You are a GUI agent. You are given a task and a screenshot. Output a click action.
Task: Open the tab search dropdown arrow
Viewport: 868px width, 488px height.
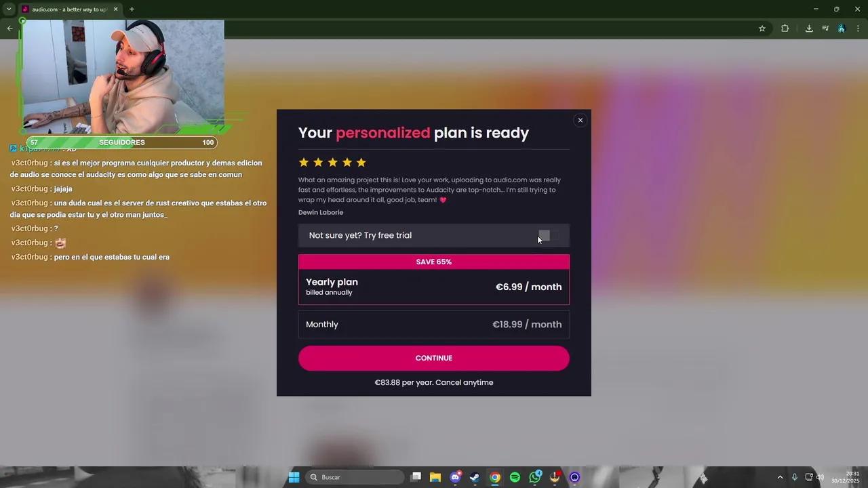click(x=9, y=9)
